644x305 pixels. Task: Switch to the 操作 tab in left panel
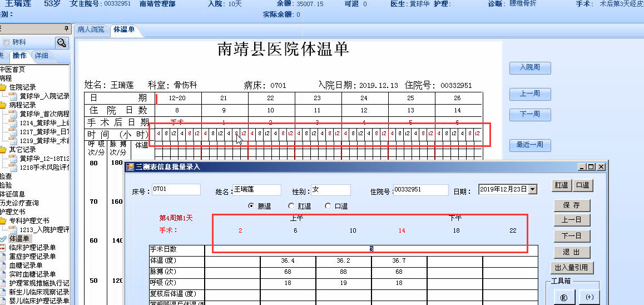19,56
